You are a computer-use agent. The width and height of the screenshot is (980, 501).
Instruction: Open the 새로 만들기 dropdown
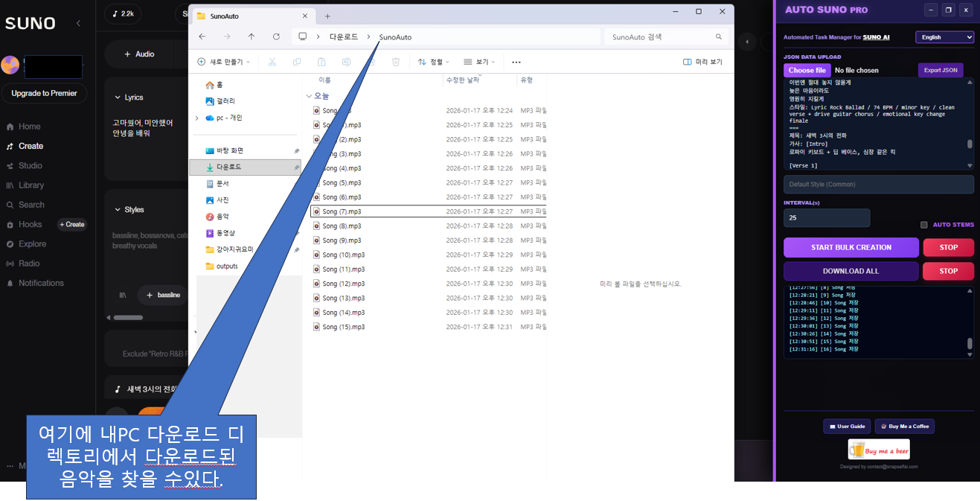224,62
